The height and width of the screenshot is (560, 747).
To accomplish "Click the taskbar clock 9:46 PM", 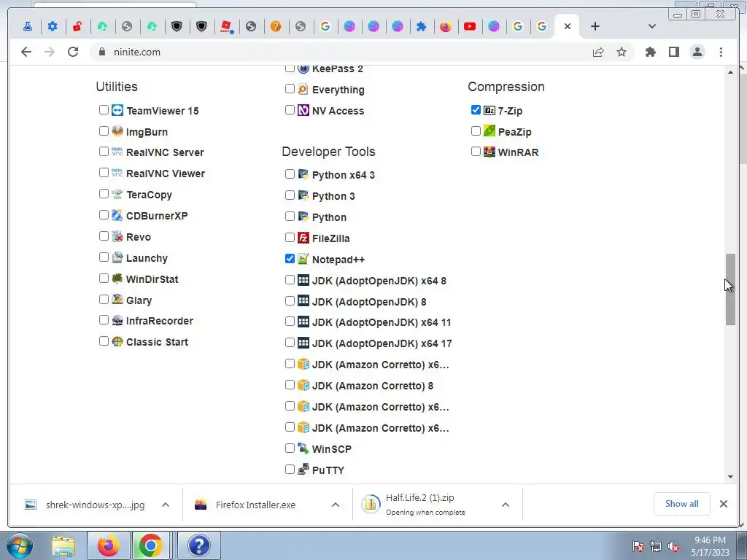I will (710, 546).
